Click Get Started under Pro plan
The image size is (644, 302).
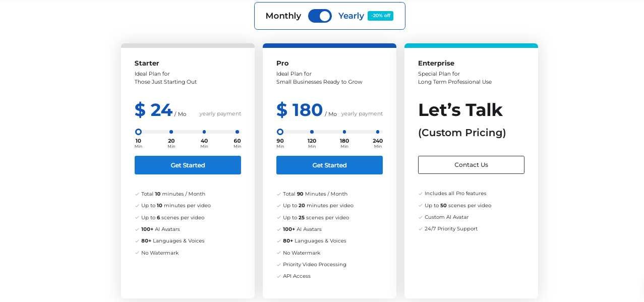tap(329, 165)
